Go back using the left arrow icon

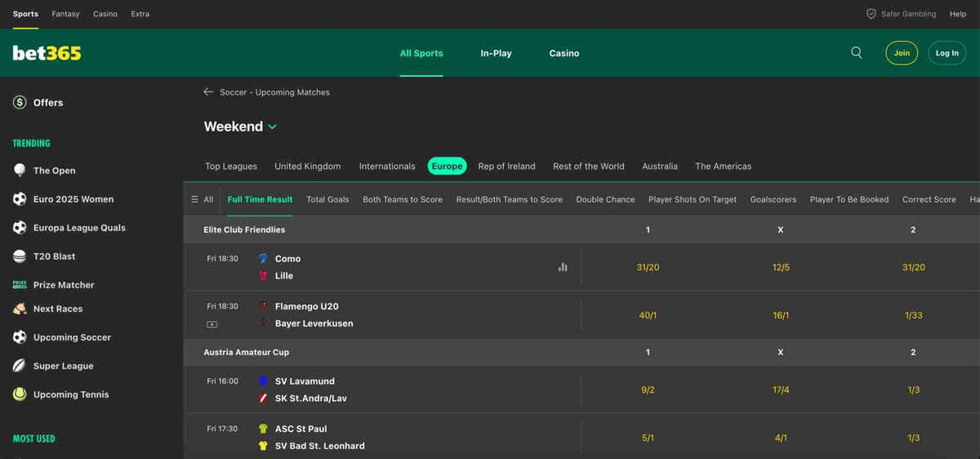point(208,92)
